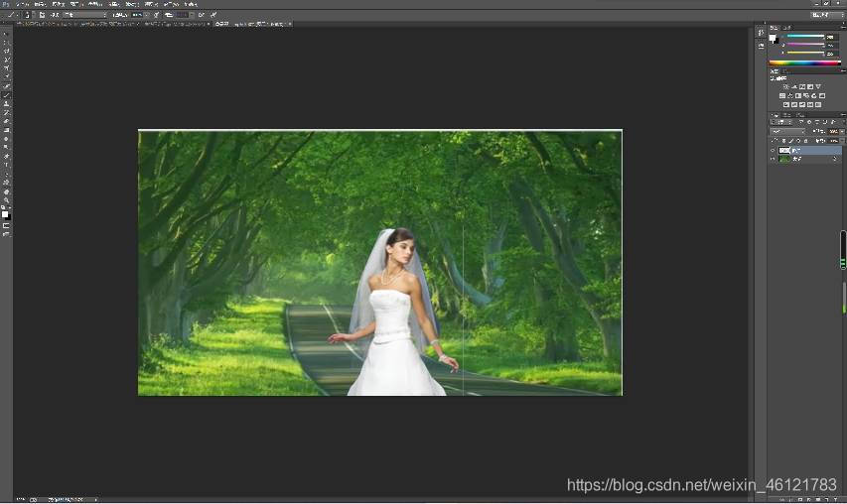
Task: Open the Edit menu
Action: pos(40,4)
